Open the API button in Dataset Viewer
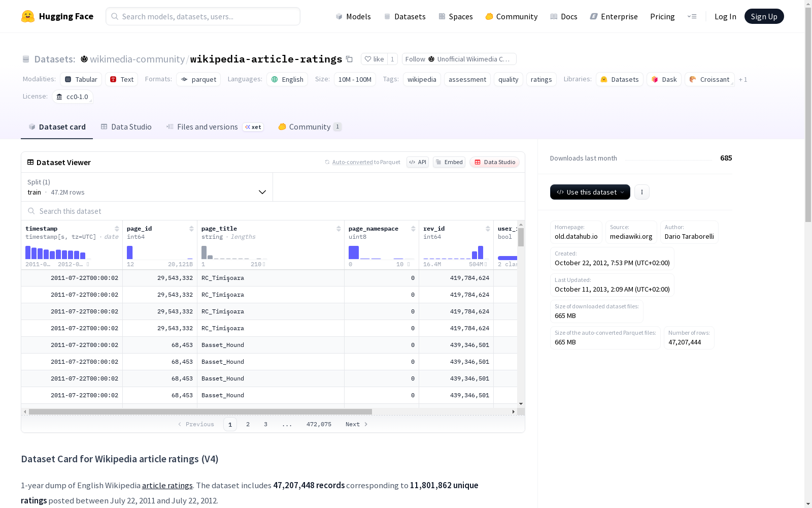812x508 pixels. pyautogui.click(x=418, y=162)
